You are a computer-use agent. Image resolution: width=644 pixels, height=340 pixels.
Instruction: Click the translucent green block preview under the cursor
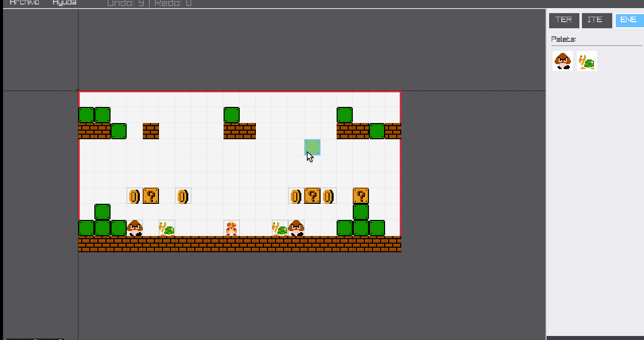312,147
